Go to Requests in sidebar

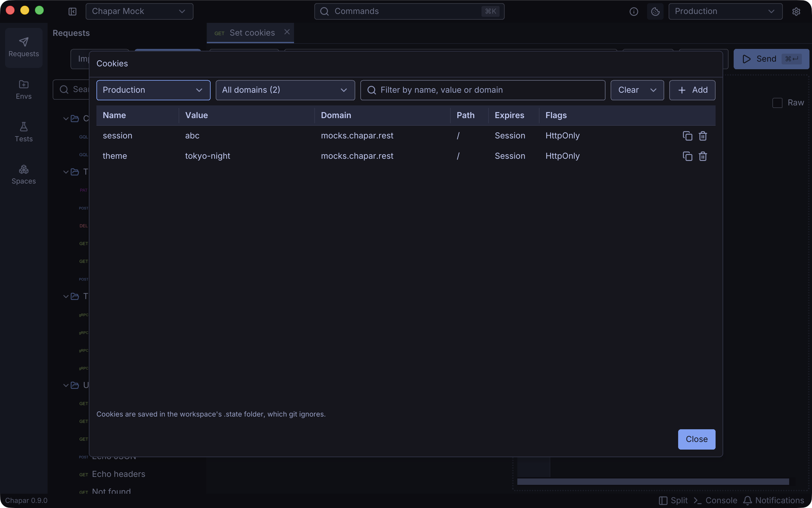coord(23,47)
